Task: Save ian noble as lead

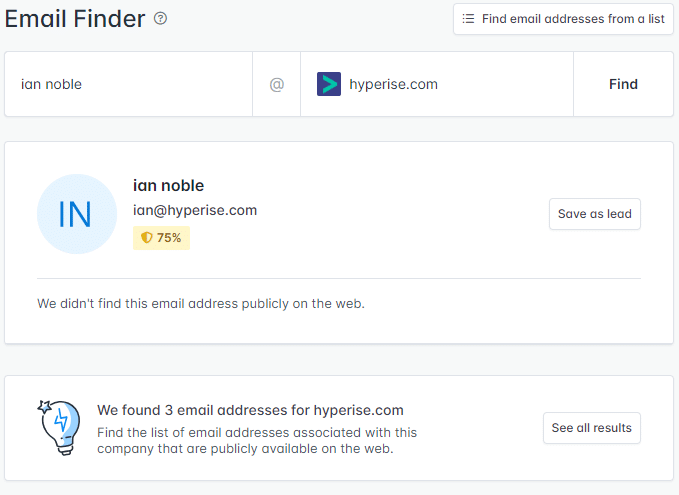Action: 594,214
